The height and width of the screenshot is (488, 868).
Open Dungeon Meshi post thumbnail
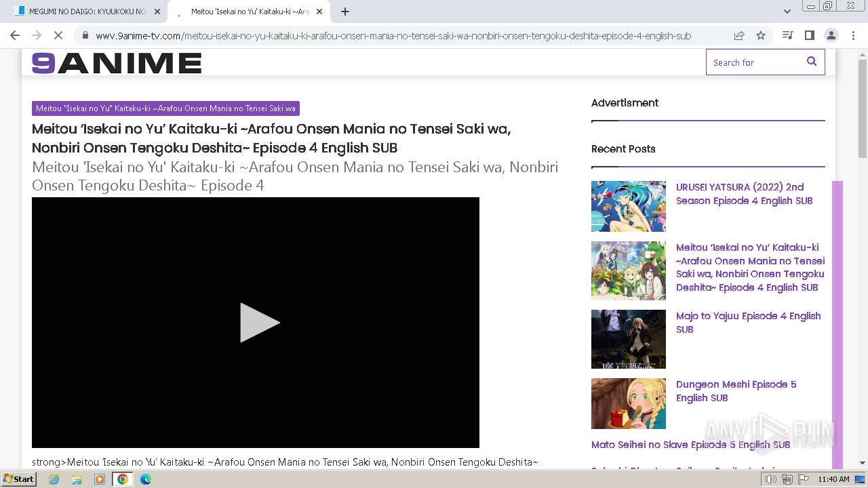coord(629,403)
